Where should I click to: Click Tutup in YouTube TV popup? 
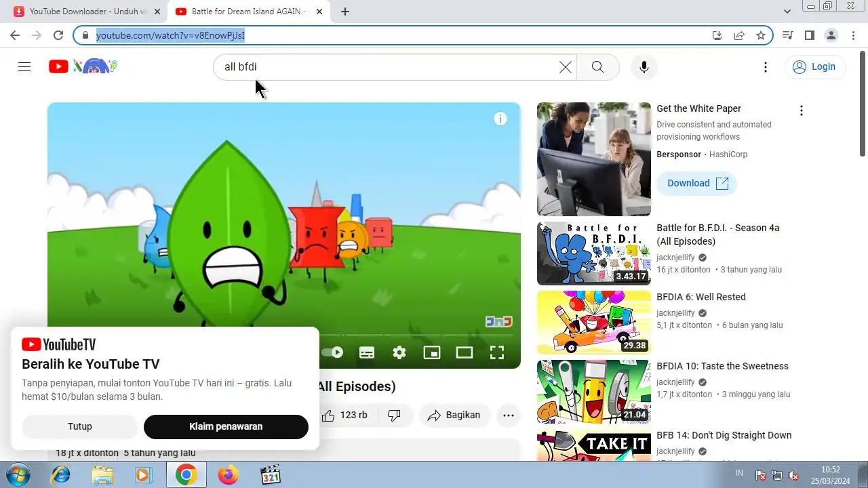(x=79, y=426)
